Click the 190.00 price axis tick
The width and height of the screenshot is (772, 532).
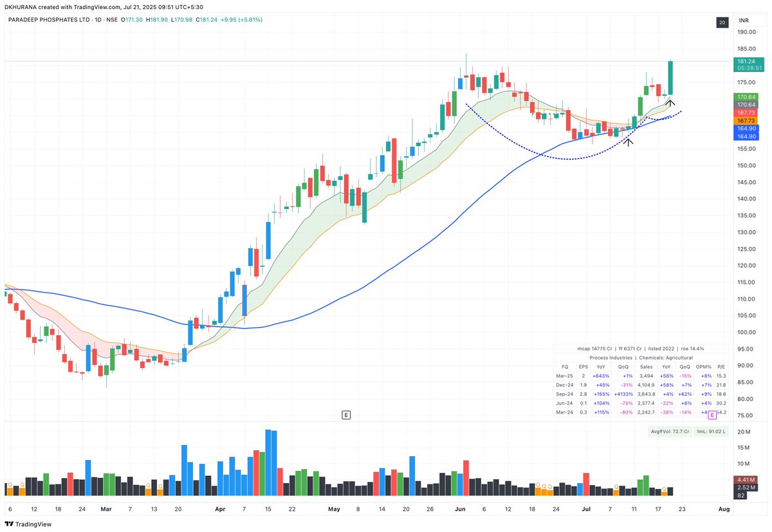[746, 32]
